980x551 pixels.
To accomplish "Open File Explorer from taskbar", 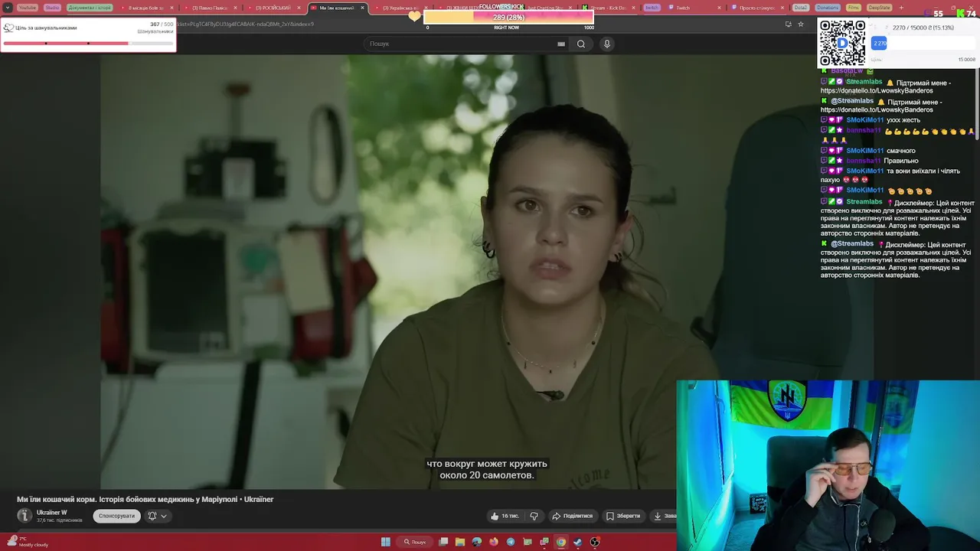I will click(x=460, y=542).
